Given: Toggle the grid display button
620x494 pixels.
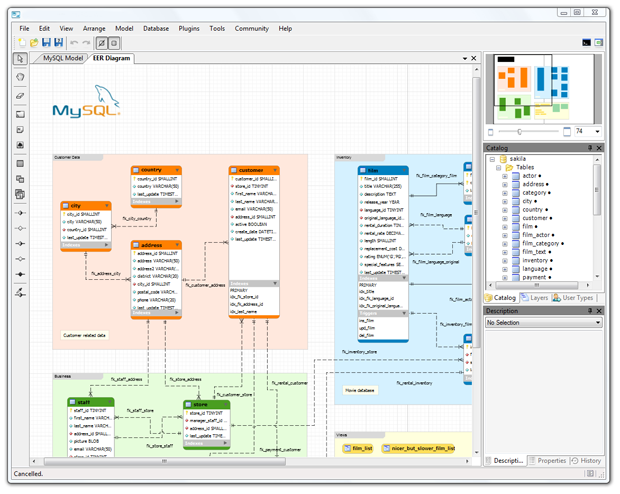Looking at the screenshot, I should (102, 43).
